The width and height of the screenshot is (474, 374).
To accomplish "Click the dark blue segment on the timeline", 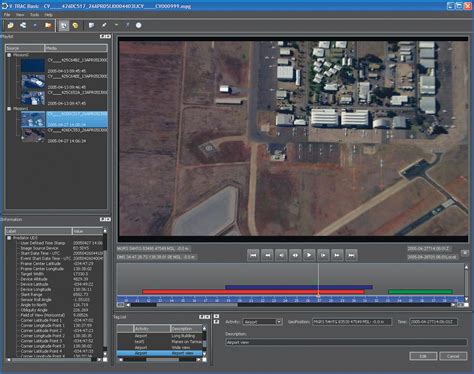I will [x=299, y=287].
